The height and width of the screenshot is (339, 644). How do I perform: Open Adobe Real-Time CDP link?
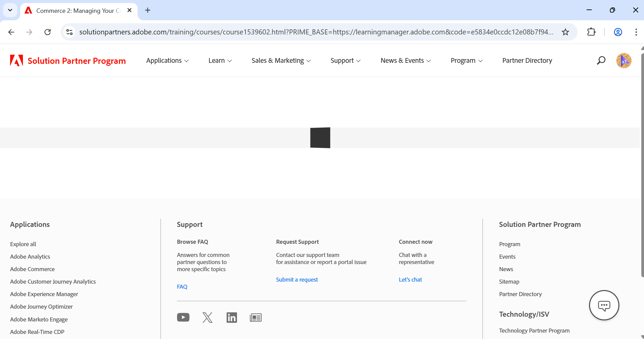[x=37, y=332]
